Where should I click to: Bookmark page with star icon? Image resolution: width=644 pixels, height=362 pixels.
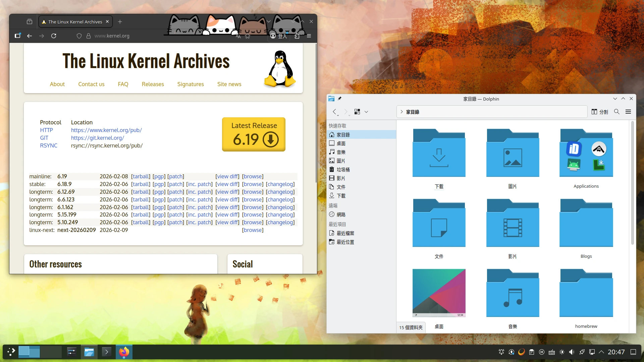point(248,36)
